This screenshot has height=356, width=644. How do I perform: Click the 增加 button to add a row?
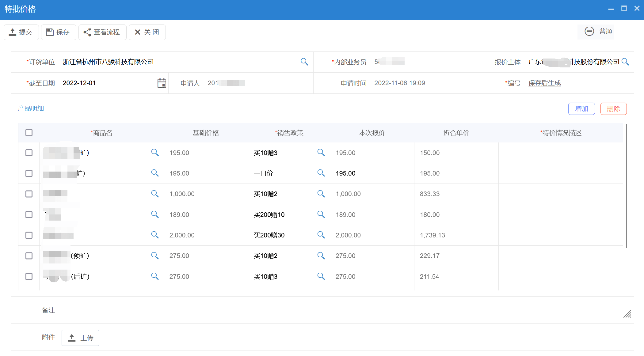[x=581, y=108]
